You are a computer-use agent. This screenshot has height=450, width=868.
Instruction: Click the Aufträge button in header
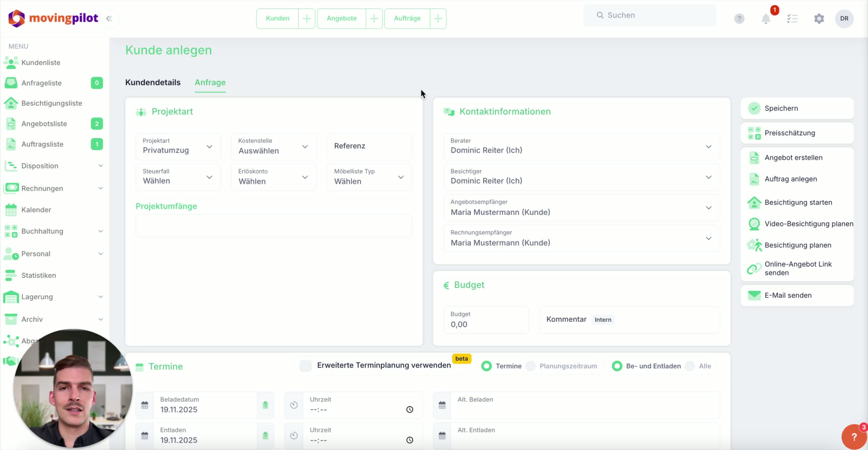407,18
